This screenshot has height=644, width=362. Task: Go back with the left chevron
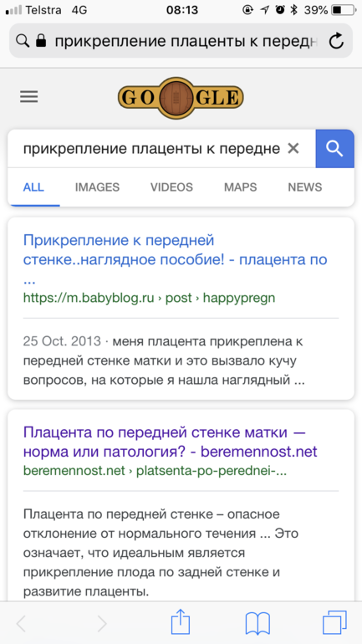[x=21, y=624]
